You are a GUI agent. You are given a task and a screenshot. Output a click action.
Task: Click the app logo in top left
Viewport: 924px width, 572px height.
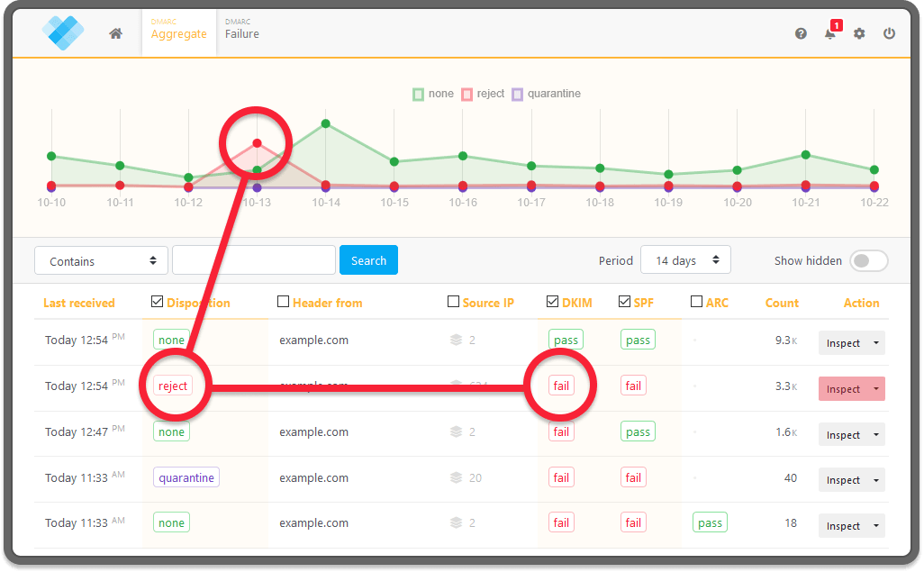coord(62,32)
